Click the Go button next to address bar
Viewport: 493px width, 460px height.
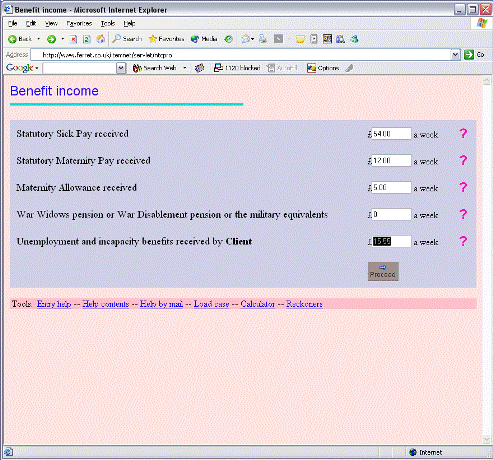474,55
